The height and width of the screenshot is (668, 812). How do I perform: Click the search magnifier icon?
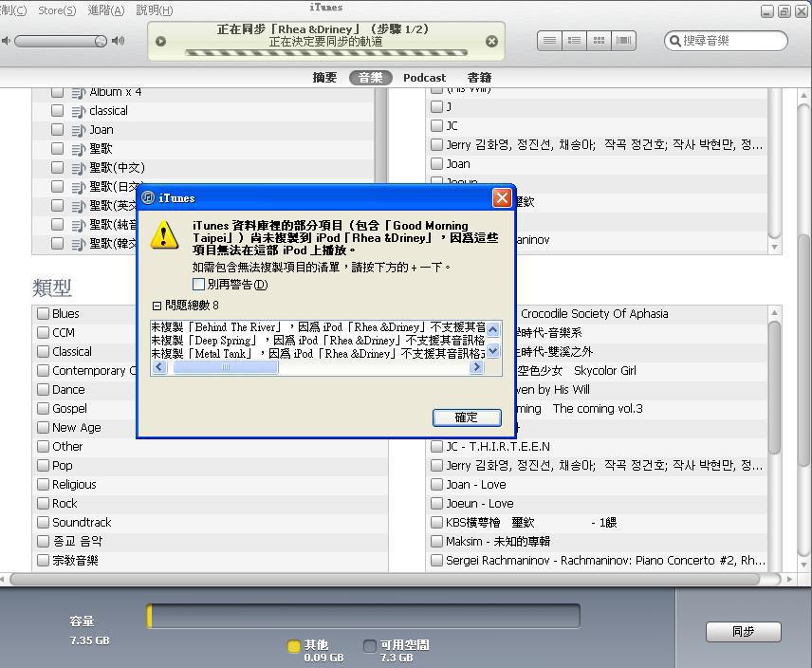pos(674,41)
